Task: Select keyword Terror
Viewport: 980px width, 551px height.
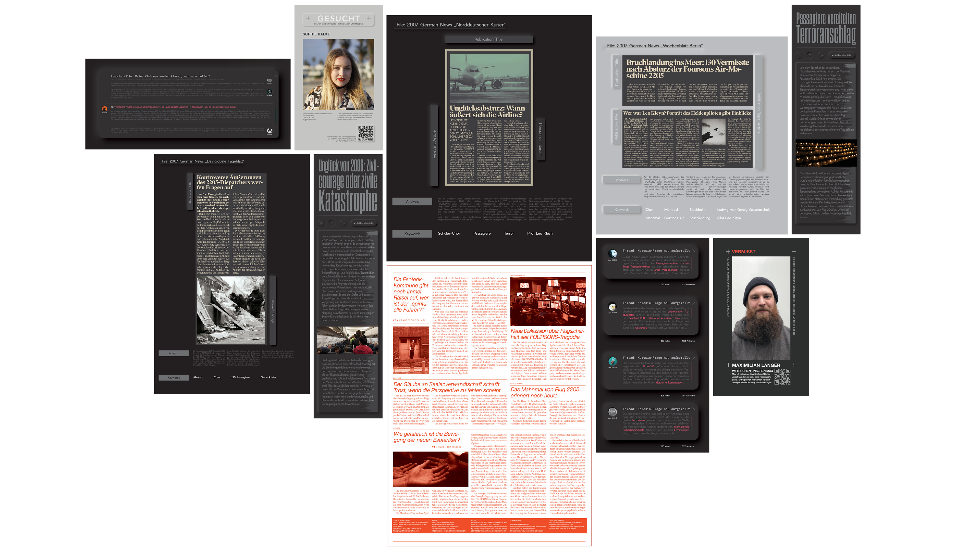Action: tap(509, 233)
